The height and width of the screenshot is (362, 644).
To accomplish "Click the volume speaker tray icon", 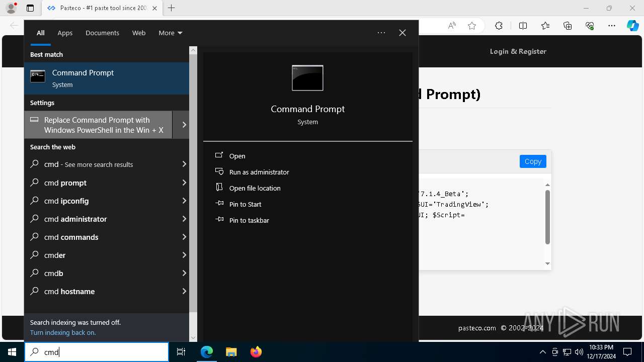I will (579, 352).
